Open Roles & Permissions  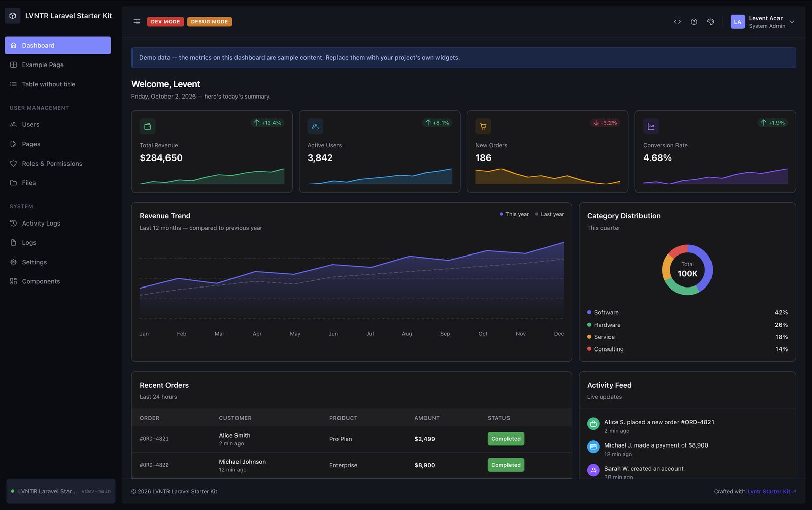point(58,164)
